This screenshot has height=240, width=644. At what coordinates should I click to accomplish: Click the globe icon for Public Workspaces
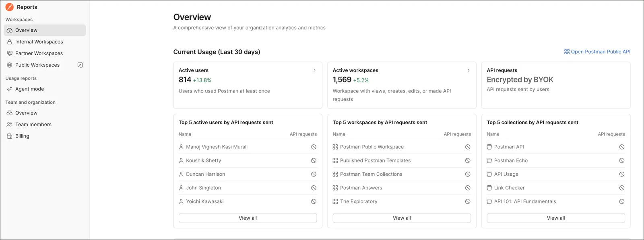click(x=10, y=65)
